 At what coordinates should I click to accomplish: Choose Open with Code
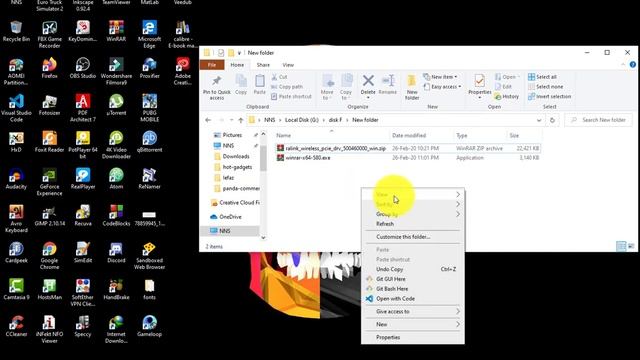pos(413,298)
